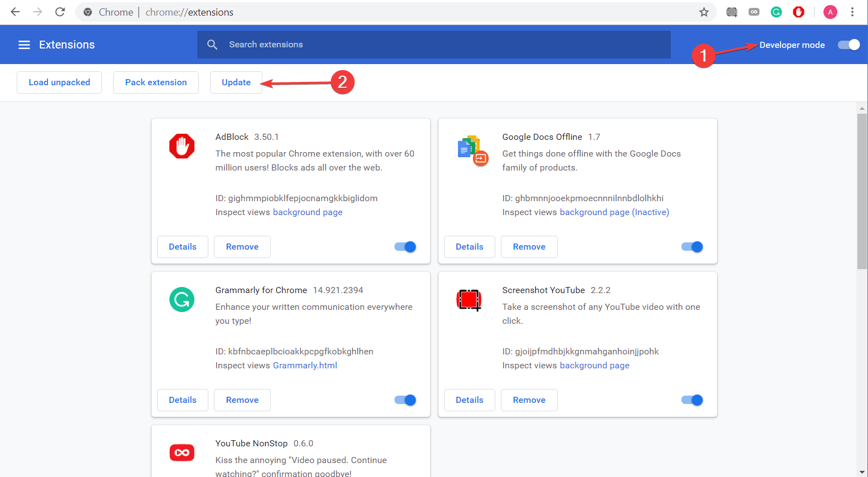Viewport: 868px width, 477px height.
Task: Click the YouTube NonStop extension name
Action: pyautogui.click(x=251, y=444)
